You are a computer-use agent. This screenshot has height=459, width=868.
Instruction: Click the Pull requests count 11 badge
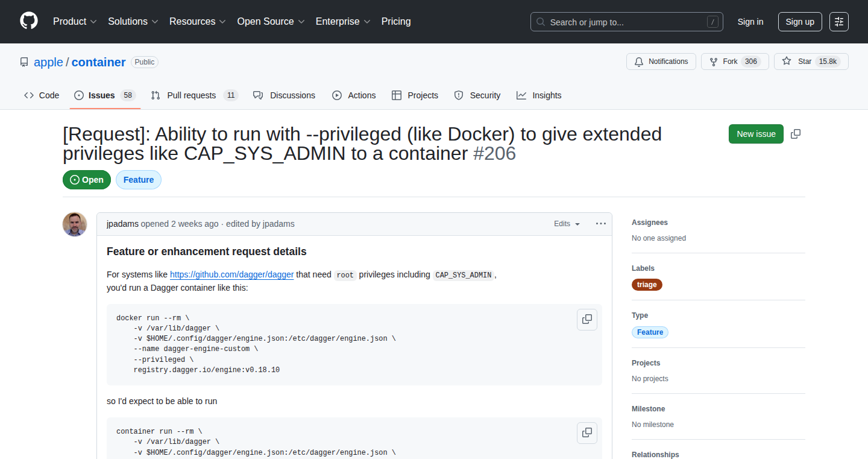point(231,95)
